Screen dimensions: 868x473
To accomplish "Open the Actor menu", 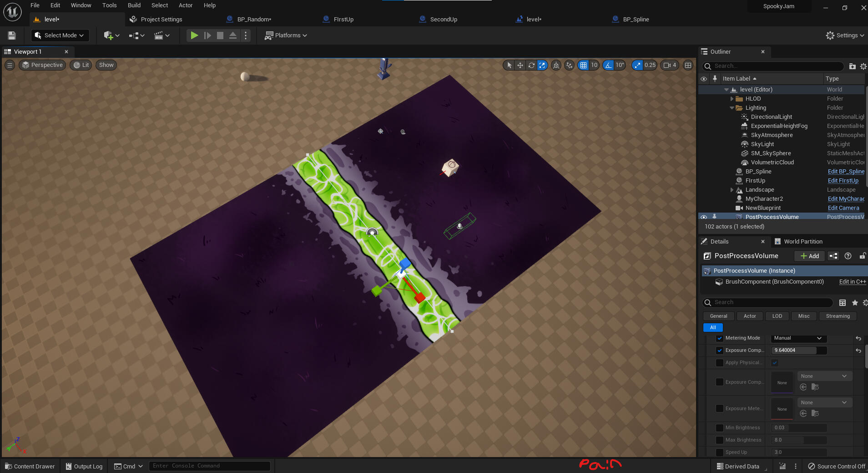I will pyautogui.click(x=186, y=5).
